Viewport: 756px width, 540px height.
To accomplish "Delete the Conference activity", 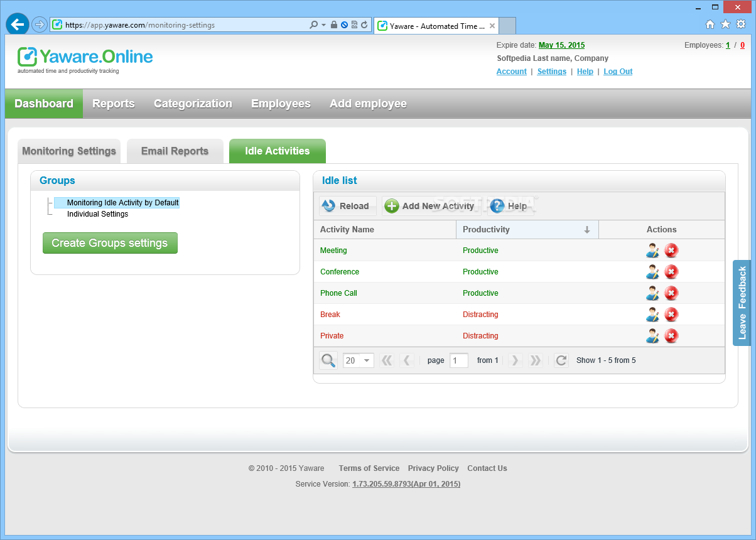I will point(671,272).
